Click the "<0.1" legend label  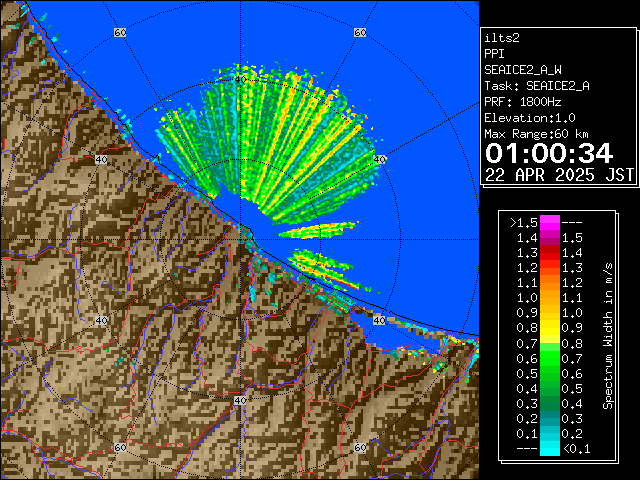pyautogui.click(x=576, y=449)
